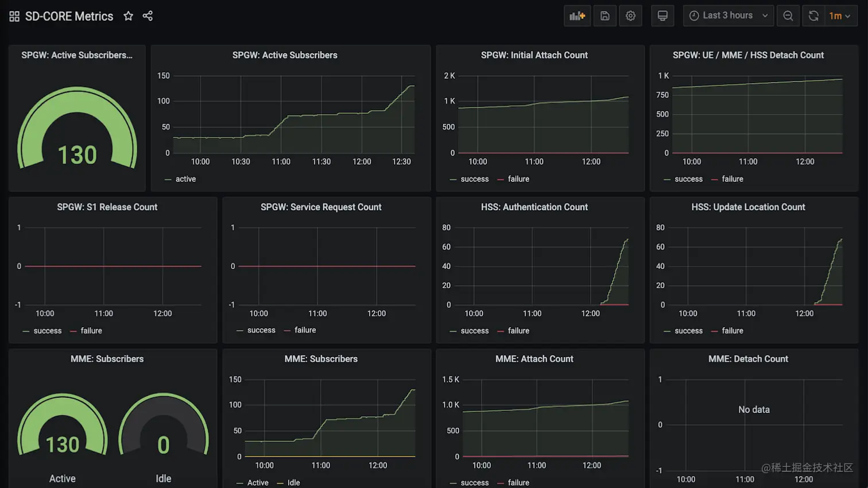Toggle 'failure' in the HSS Update Location Count legend
This screenshot has height=488, width=868.
coord(733,331)
